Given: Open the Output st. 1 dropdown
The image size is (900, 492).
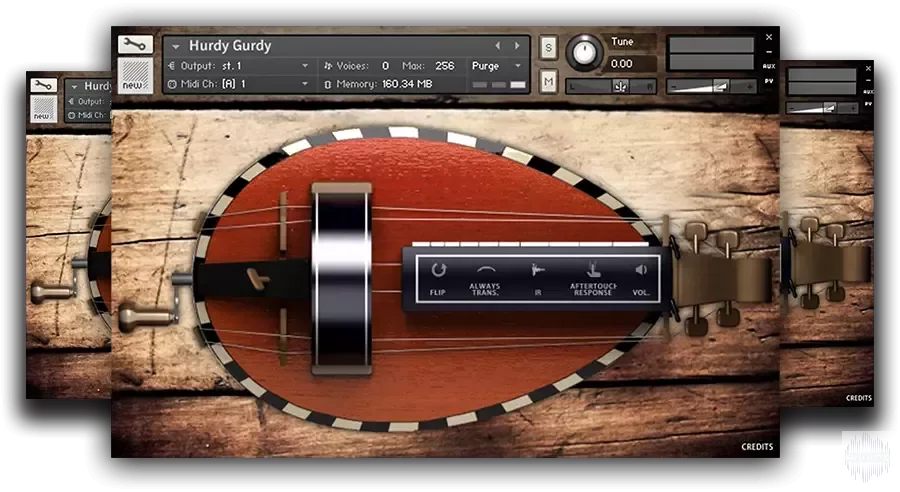Looking at the screenshot, I should 305,66.
